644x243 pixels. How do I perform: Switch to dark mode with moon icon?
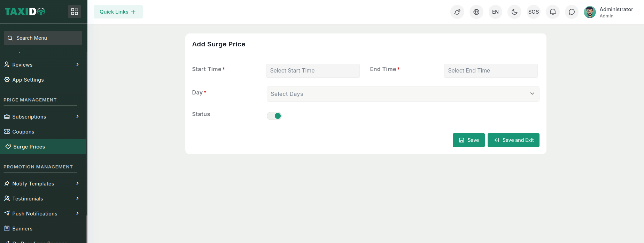click(x=514, y=12)
